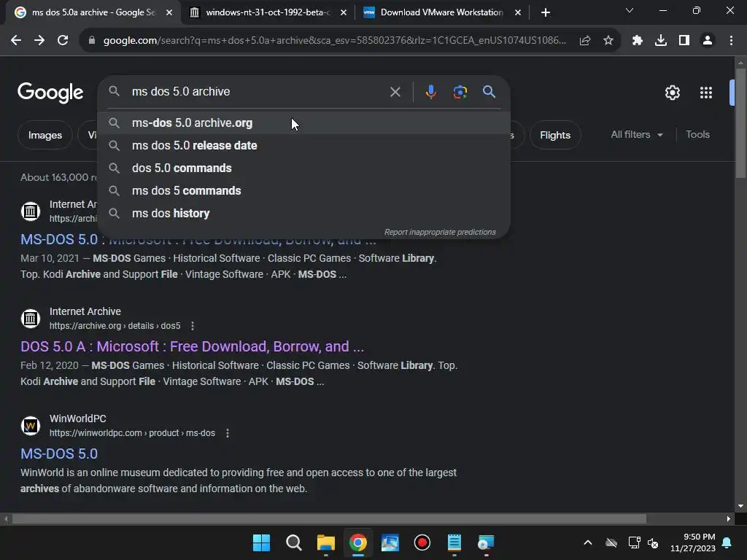Image resolution: width=747 pixels, height=560 pixels.
Task: Open tab search chevron
Action: point(630,10)
